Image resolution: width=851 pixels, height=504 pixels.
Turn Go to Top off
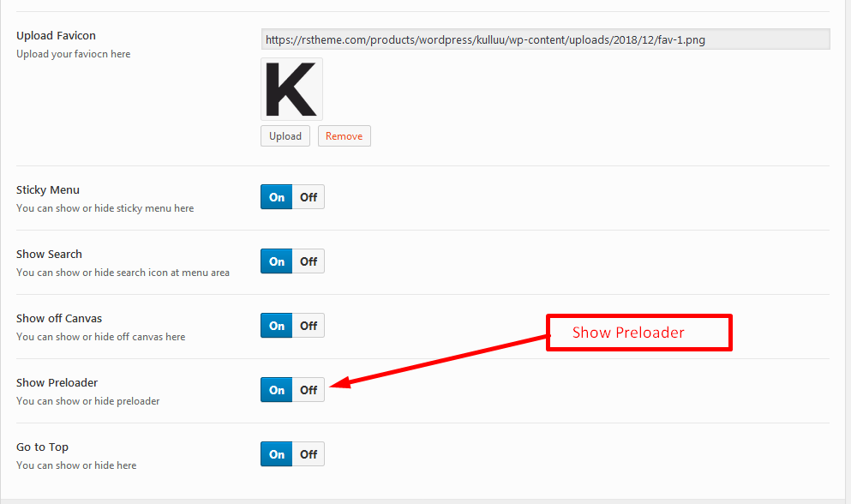pos(309,454)
